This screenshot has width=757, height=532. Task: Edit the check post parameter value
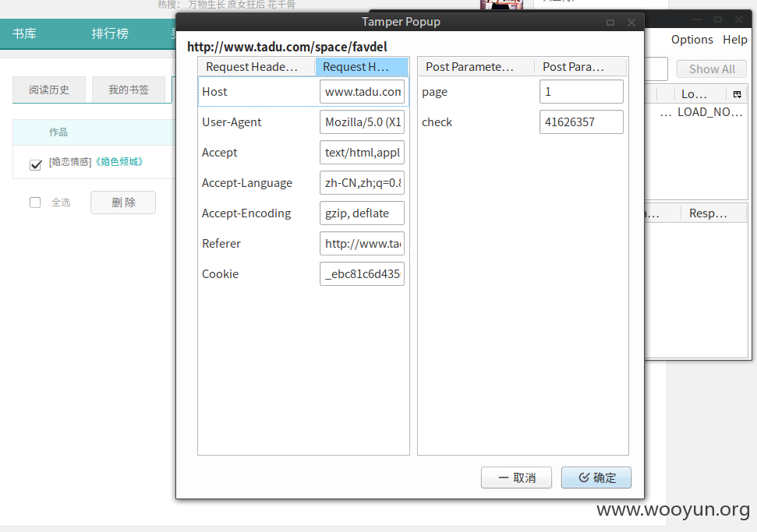pyautogui.click(x=582, y=122)
